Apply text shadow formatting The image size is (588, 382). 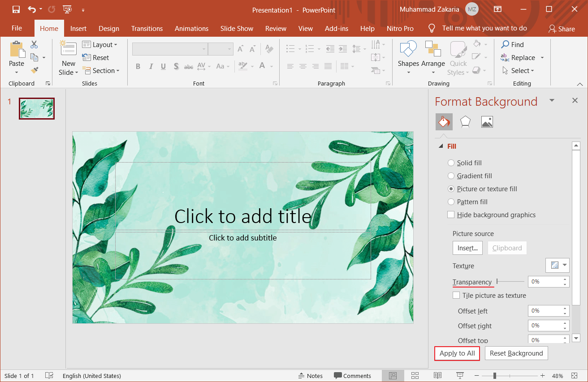tap(176, 66)
